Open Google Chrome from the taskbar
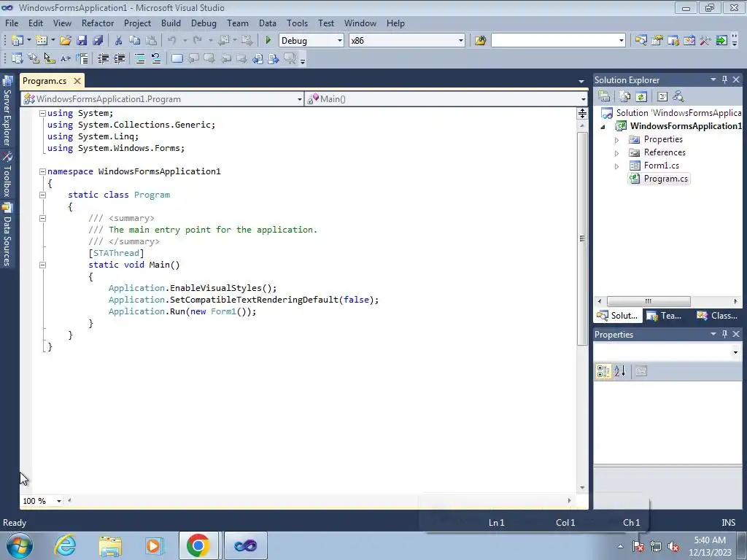The height and width of the screenshot is (560, 747). pos(198,545)
